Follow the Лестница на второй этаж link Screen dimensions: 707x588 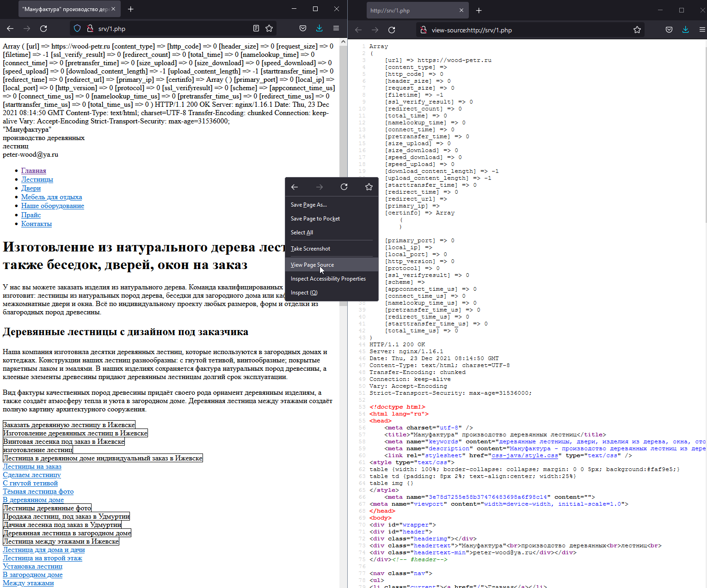click(43, 558)
